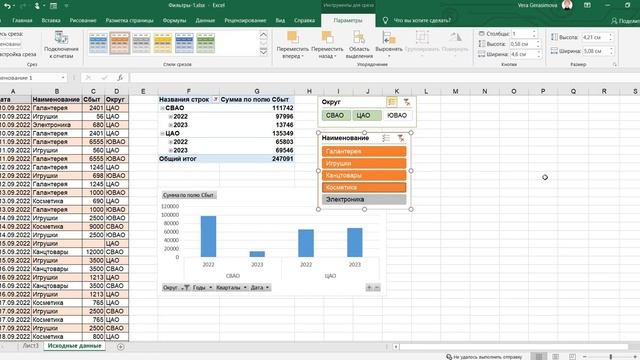Open the Годы field dropdown on the chart
The image size is (640, 360).
[202, 288]
